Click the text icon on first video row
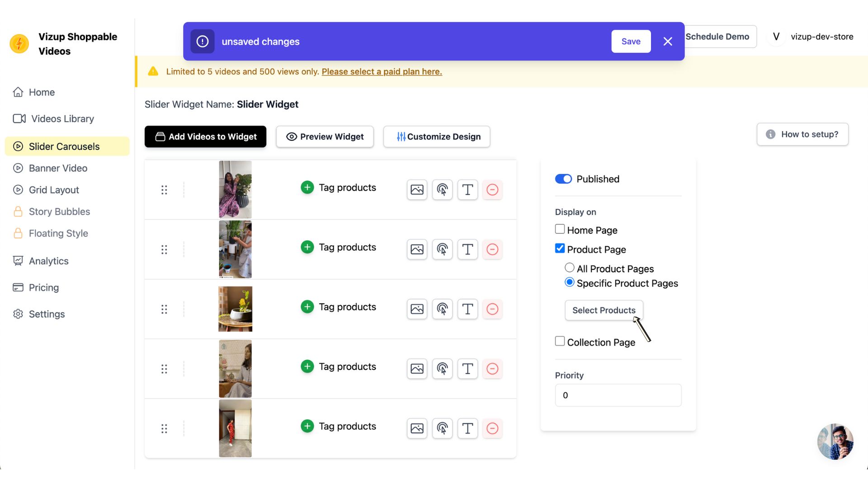The width and height of the screenshot is (868, 488). coord(468,189)
